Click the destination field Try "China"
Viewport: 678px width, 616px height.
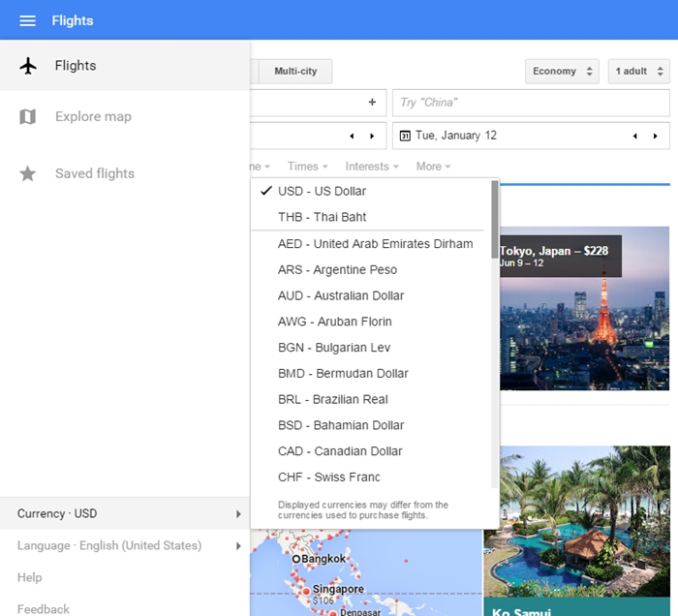531,103
